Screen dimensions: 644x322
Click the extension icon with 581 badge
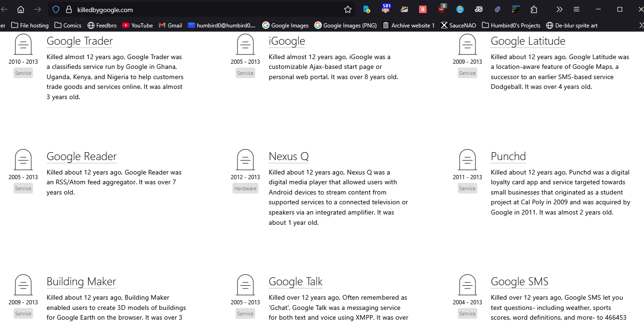pyautogui.click(x=386, y=9)
